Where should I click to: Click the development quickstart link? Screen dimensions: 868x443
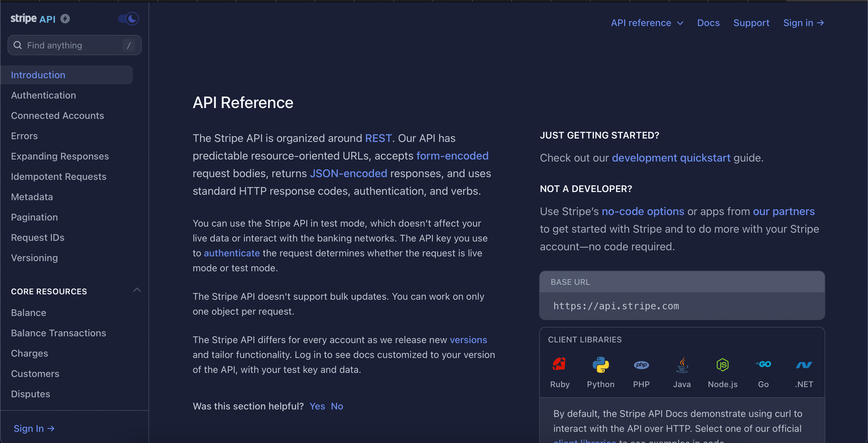671,158
